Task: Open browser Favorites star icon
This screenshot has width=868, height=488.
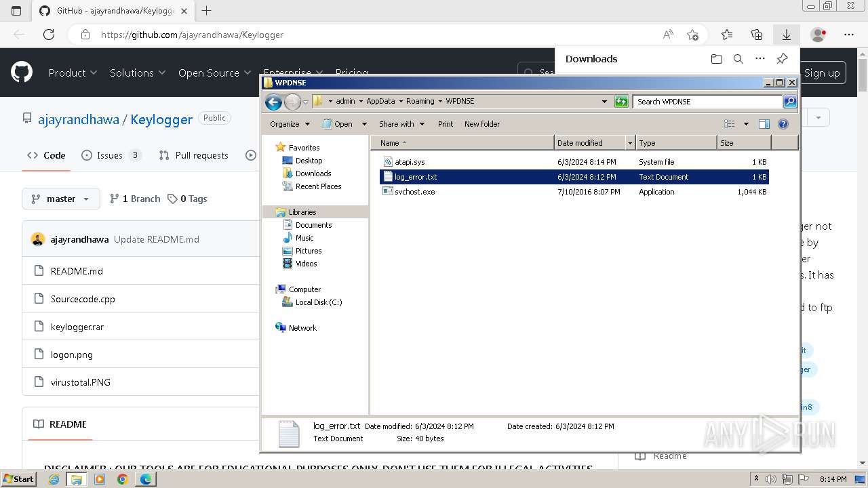Action: pyautogui.click(x=727, y=35)
